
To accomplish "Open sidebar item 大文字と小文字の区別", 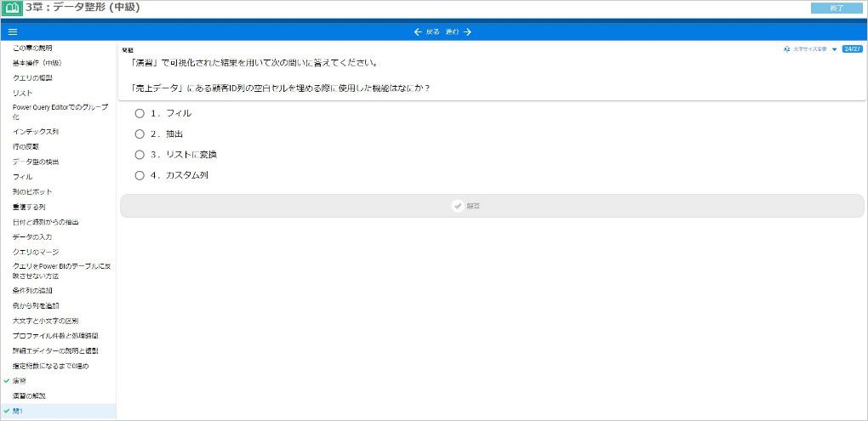I will pos(45,321).
